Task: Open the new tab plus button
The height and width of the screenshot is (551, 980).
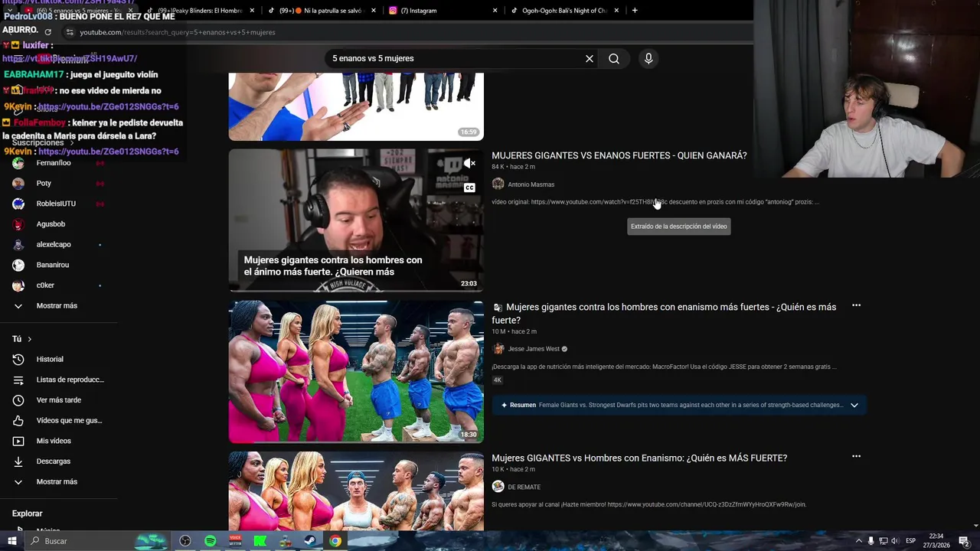Action: pyautogui.click(x=635, y=11)
